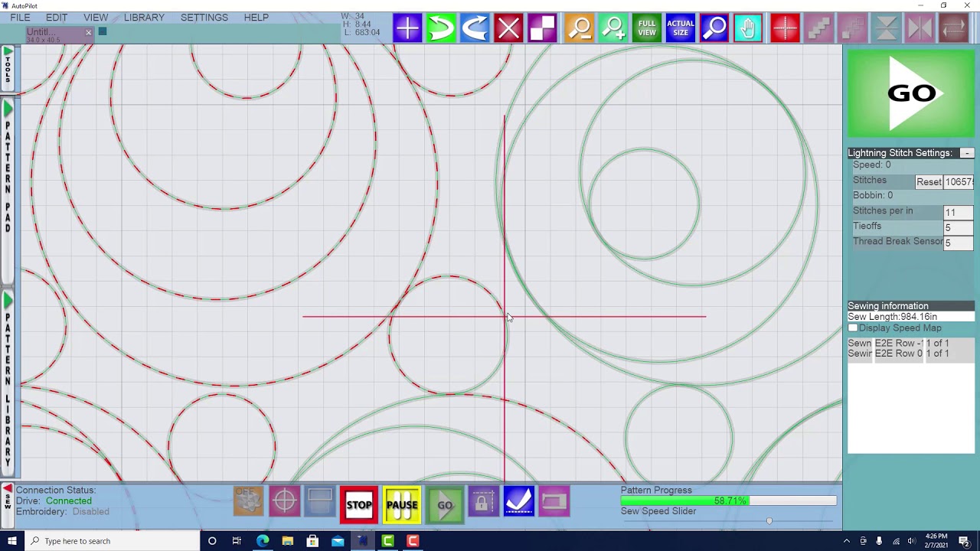Click the Full View button

point(647,29)
